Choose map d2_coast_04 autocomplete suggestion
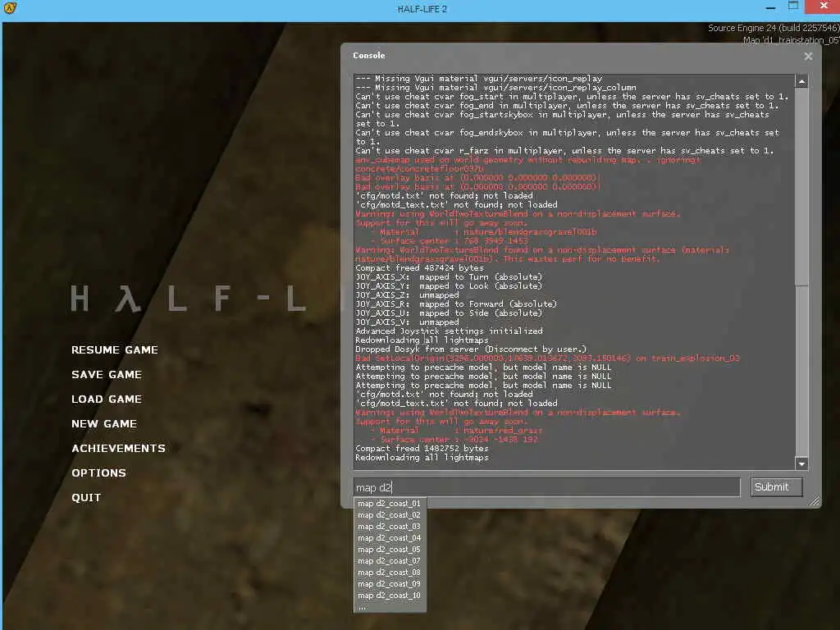The image size is (840, 630). pyautogui.click(x=390, y=538)
